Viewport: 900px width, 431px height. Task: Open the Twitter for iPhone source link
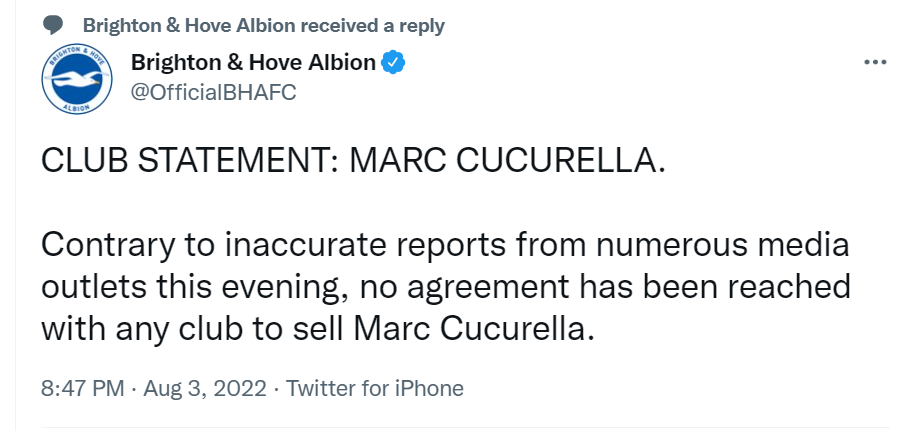(x=374, y=389)
